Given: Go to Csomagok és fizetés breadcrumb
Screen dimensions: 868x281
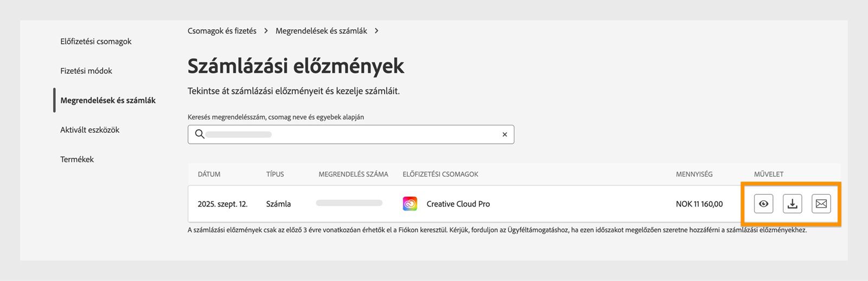Looking at the screenshot, I should point(222,31).
